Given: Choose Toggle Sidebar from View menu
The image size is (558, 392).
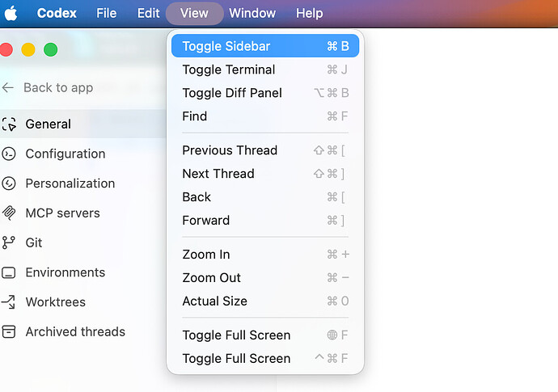Looking at the screenshot, I should click(265, 46).
